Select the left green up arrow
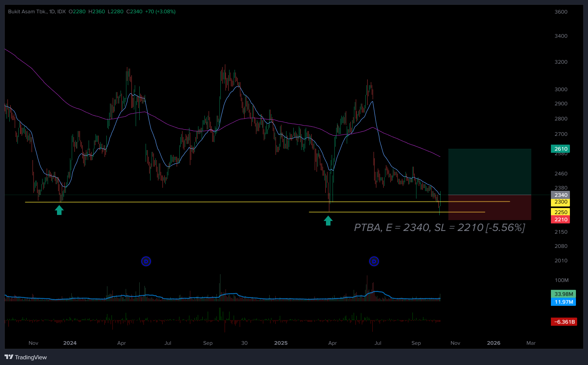This screenshot has width=588, height=365. [x=59, y=210]
